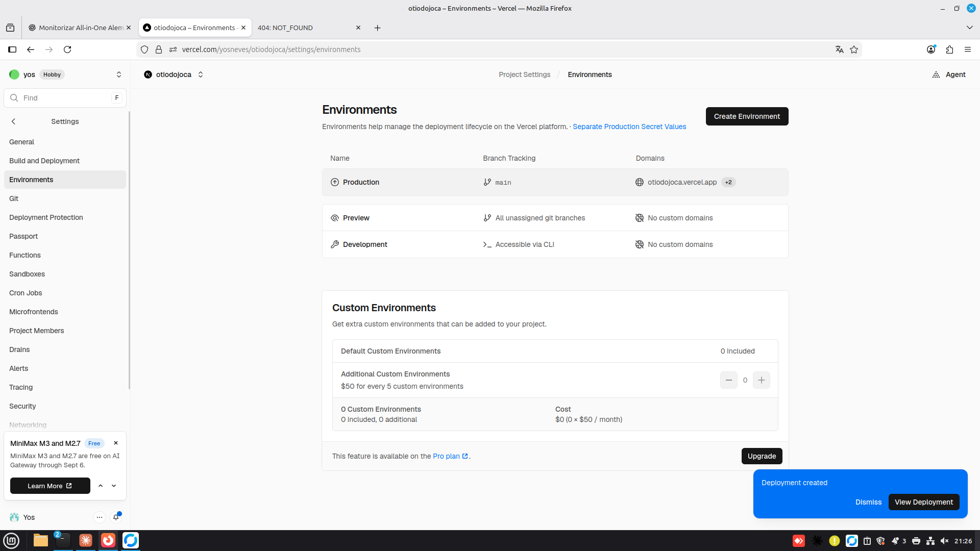Open the Firefox sidebar toggle icon

pyautogui.click(x=12, y=49)
